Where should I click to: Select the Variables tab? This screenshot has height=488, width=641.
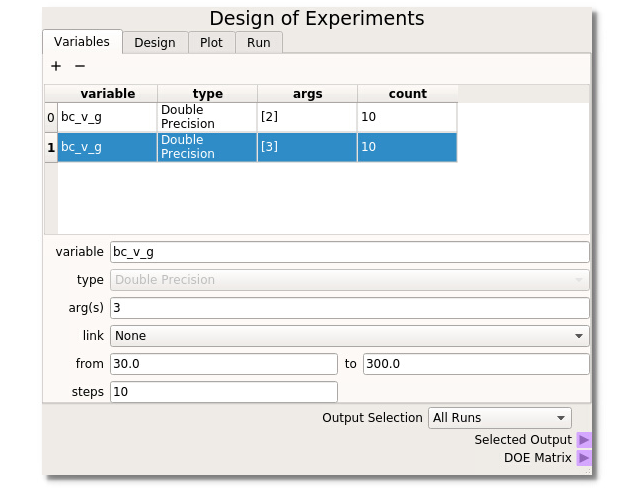[82, 41]
